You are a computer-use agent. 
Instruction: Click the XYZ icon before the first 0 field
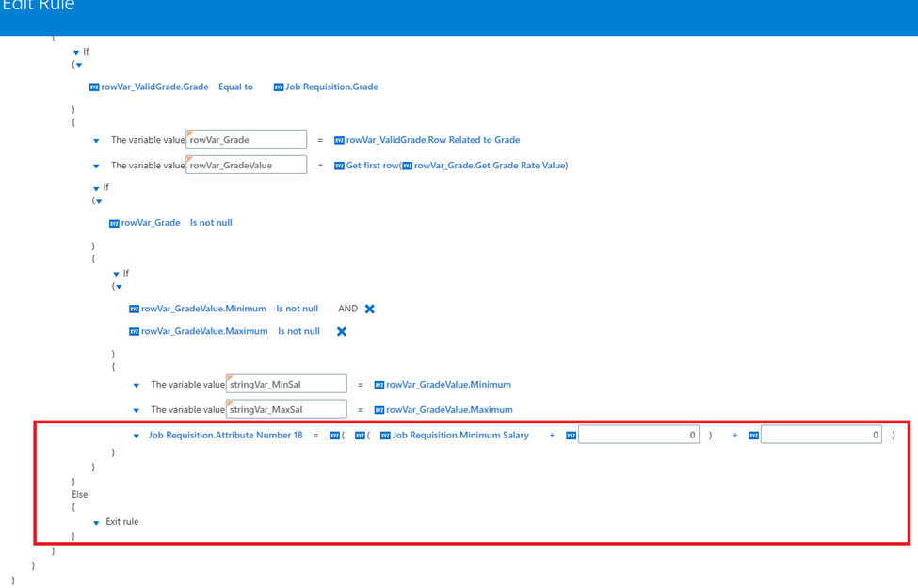click(572, 435)
